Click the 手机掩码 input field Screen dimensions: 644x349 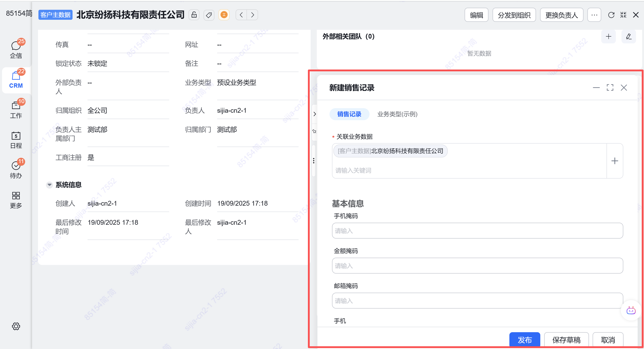tap(477, 231)
